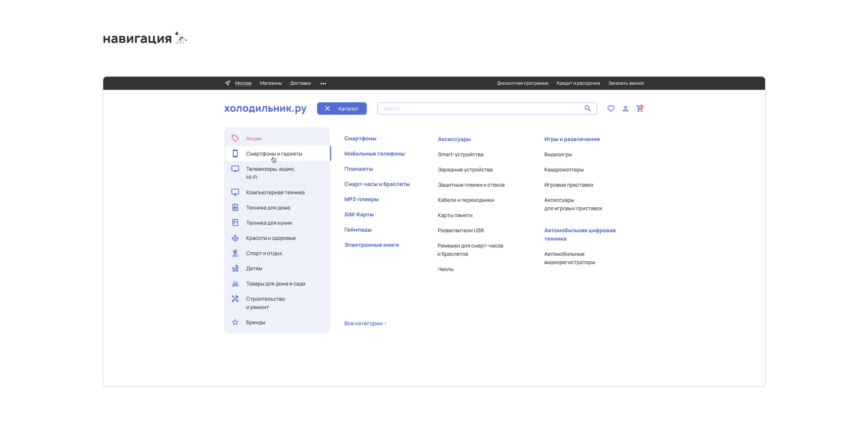Open MP3-плееры link
The width and height of the screenshot is (868, 422).
point(362,199)
